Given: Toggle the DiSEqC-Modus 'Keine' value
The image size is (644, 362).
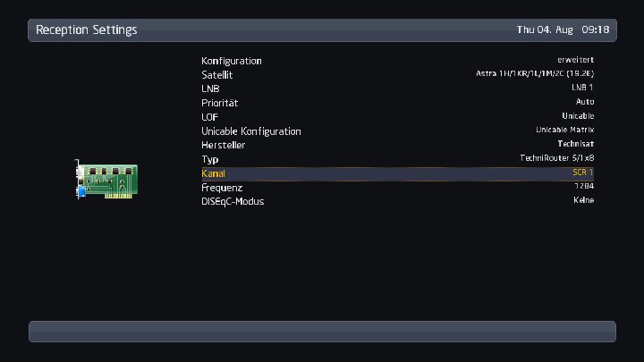Looking at the screenshot, I should tap(583, 200).
